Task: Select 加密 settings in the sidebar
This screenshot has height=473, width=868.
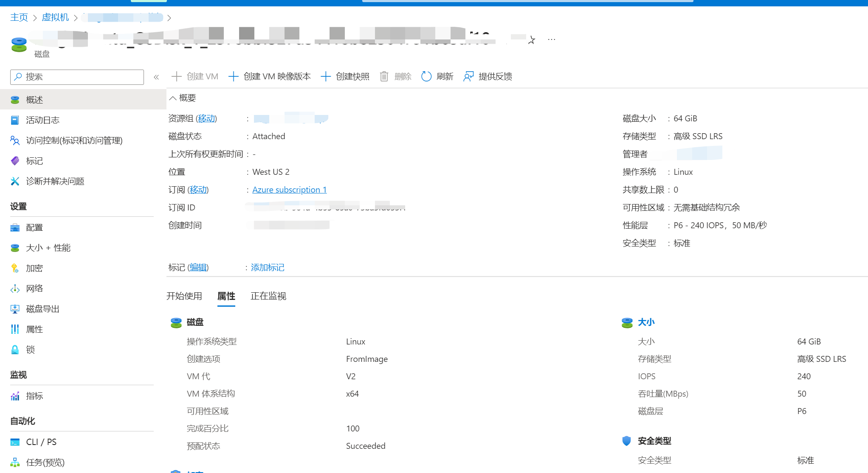Action: (34, 268)
